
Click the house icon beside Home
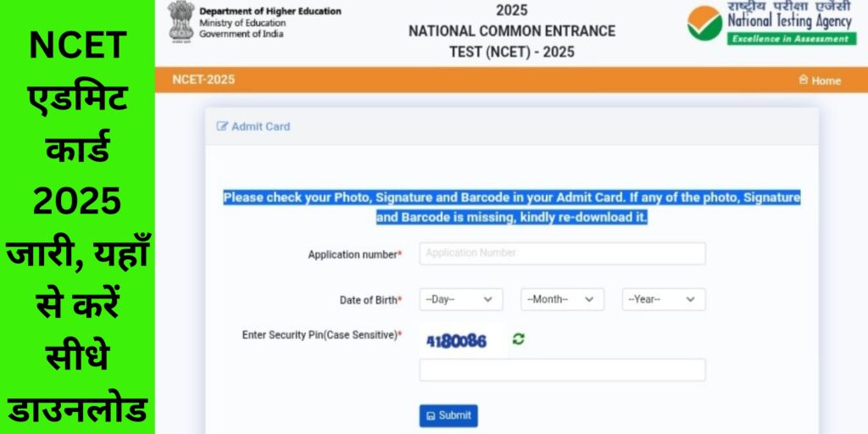tap(803, 80)
